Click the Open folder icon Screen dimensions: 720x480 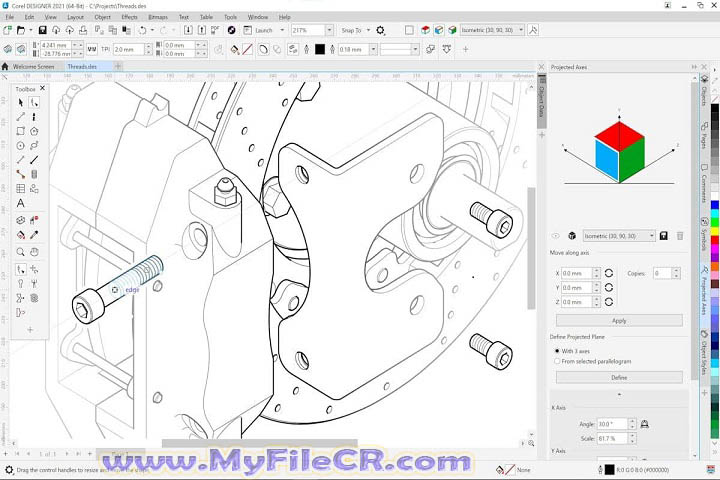click(21, 30)
